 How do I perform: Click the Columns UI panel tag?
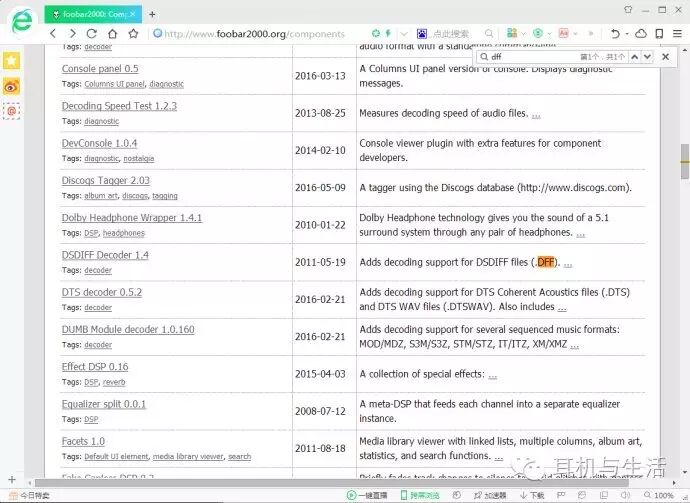[114, 84]
